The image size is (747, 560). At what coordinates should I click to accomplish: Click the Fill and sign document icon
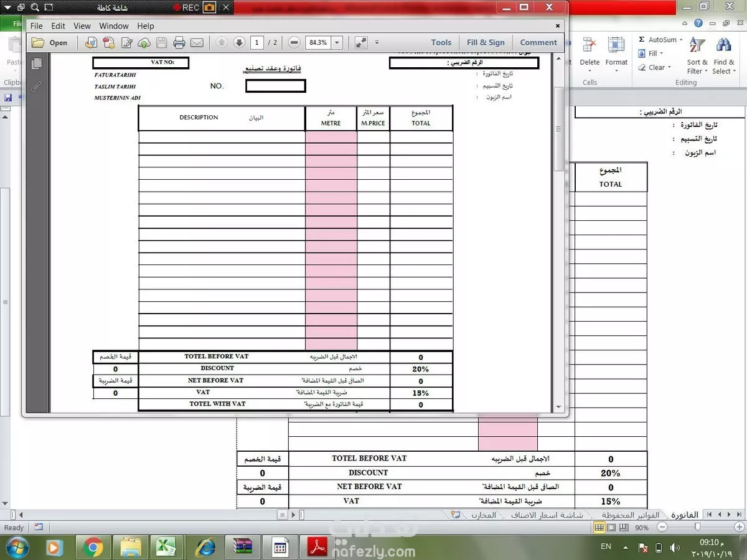127,43
